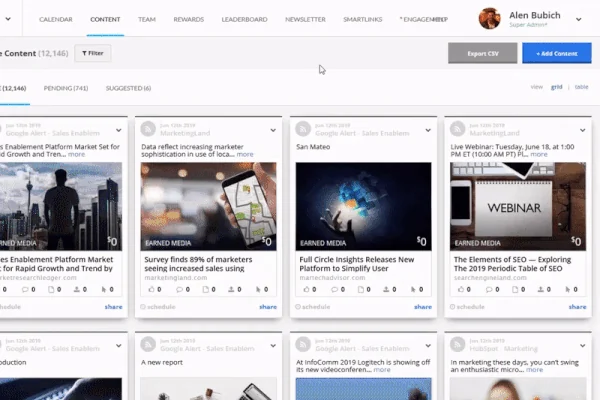Click the like icon on the Survey finds 89% card
The width and height of the screenshot is (600, 400).
(x=152, y=289)
